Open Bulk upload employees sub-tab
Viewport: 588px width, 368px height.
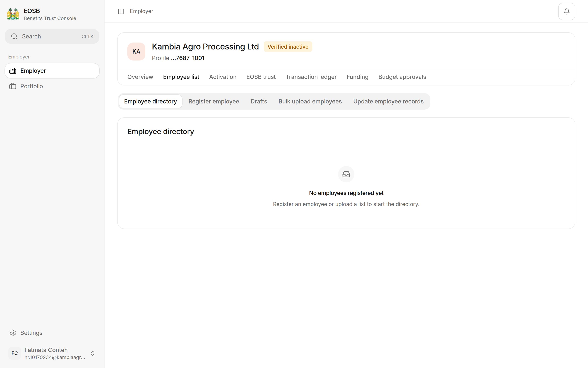310,101
